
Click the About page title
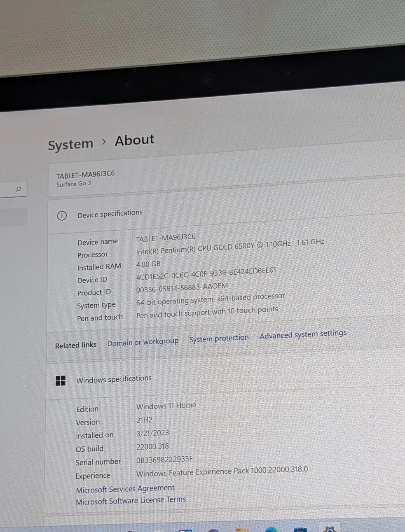click(x=135, y=140)
